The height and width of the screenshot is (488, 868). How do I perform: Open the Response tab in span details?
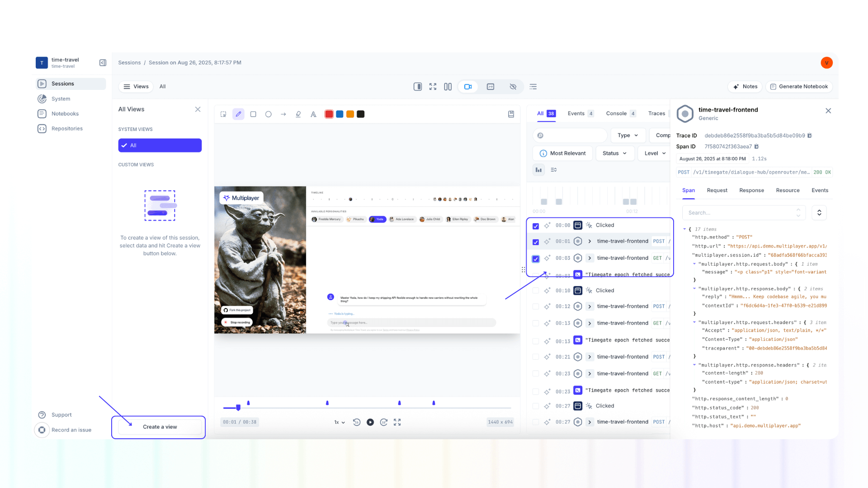pyautogui.click(x=751, y=190)
